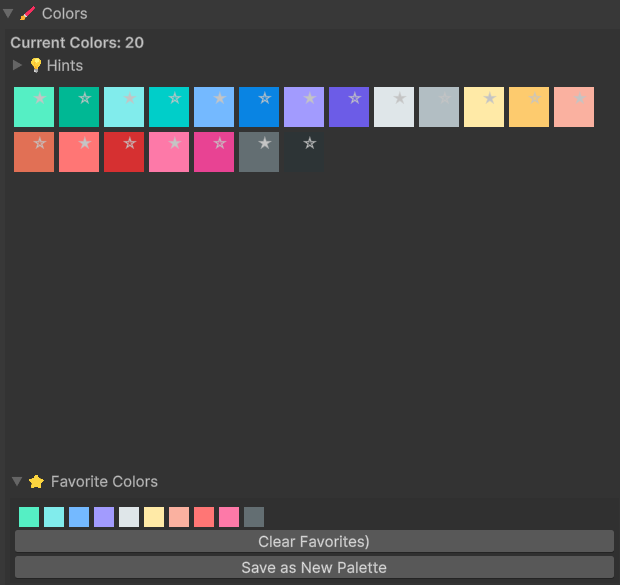Click the Clear Favorites) button

(x=314, y=541)
